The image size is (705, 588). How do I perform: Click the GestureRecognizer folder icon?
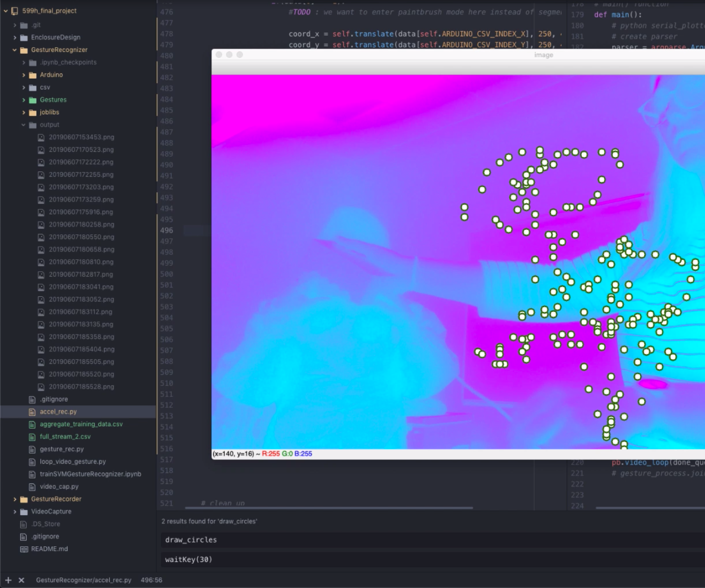pos(24,50)
